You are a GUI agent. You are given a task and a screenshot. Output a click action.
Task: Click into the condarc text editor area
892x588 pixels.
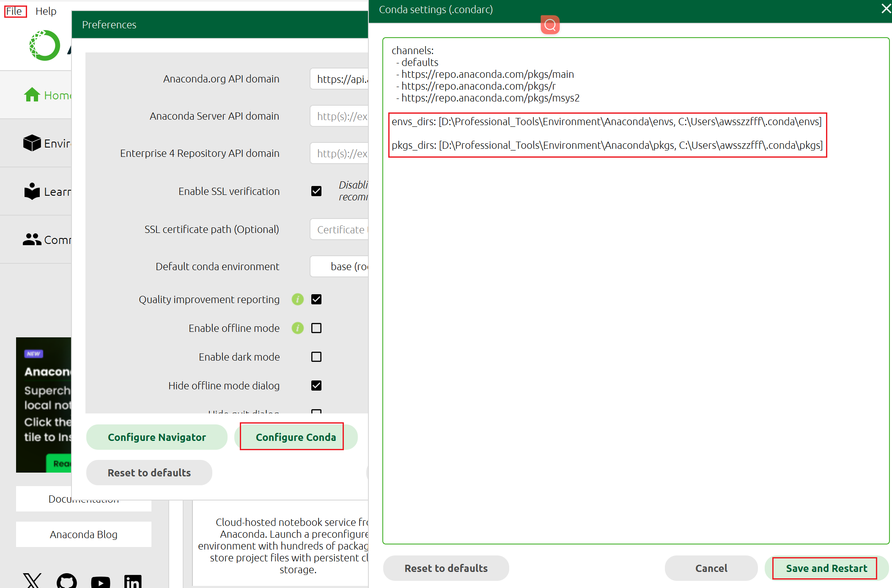(x=635, y=338)
